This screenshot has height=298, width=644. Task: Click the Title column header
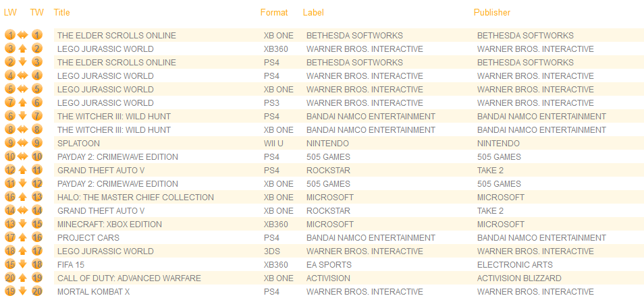(62, 12)
